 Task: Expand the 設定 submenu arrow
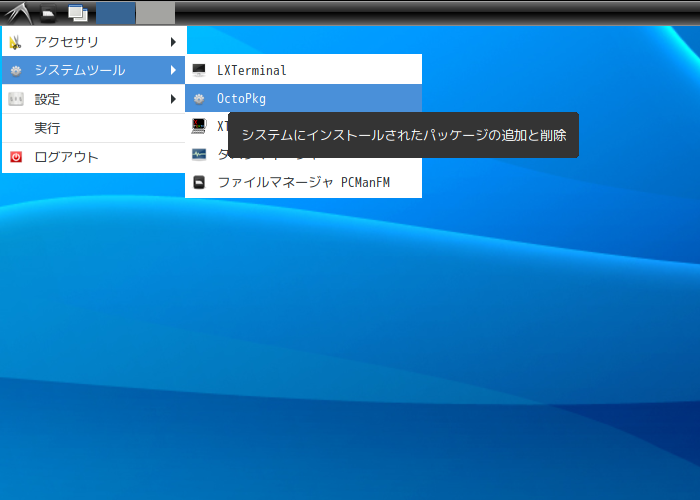pyautogui.click(x=173, y=99)
